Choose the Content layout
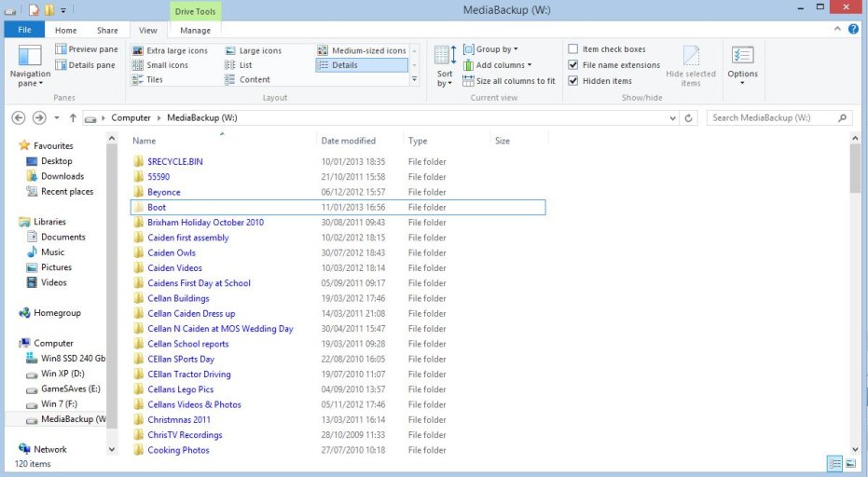This screenshot has height=477, width=868. [247, 79]
